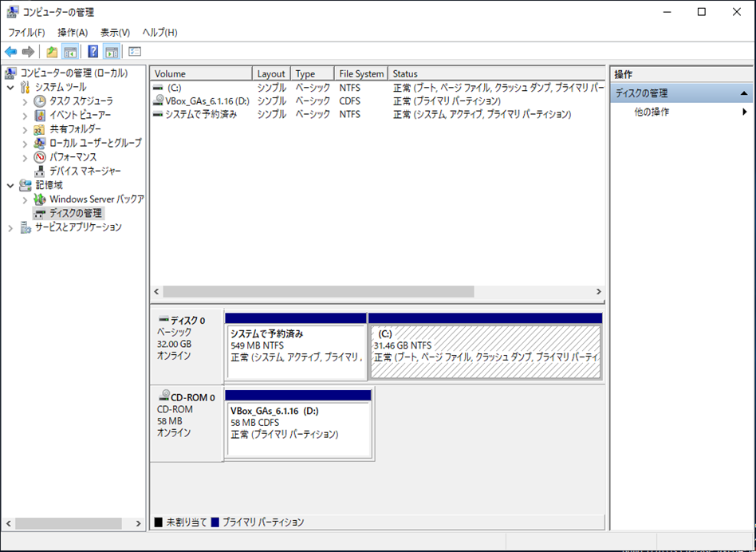Open the 操作(A) menu
The width and height of the screenshot is (756, 552).
point(73,33)
